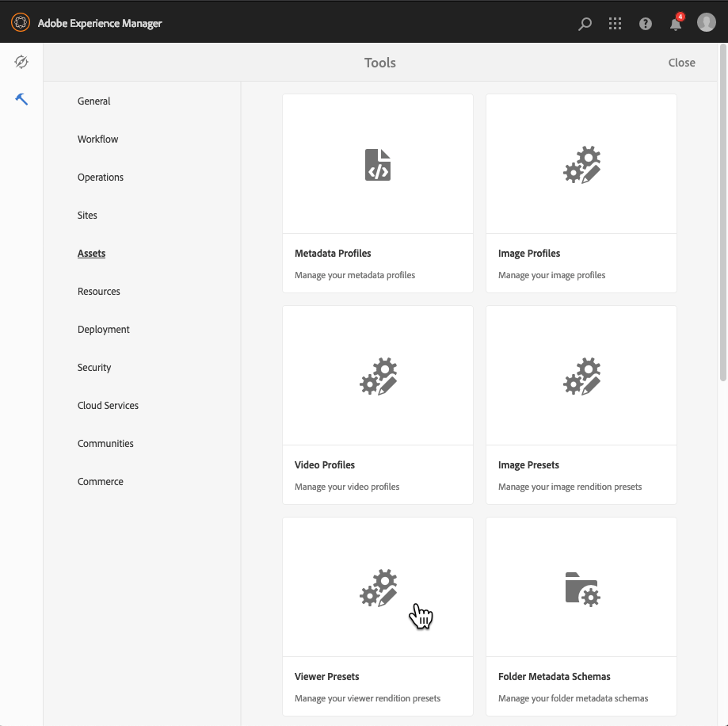This screenshot has height=726, width=728.
Task: Switch to the Workflow section
Action: click(x=97, y=139)
